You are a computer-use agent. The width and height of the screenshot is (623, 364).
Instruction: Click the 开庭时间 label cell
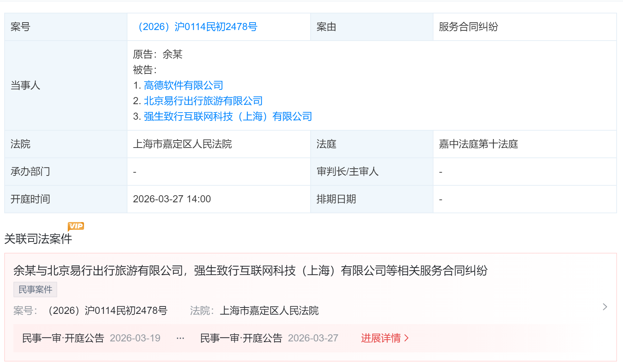point(66,199)
